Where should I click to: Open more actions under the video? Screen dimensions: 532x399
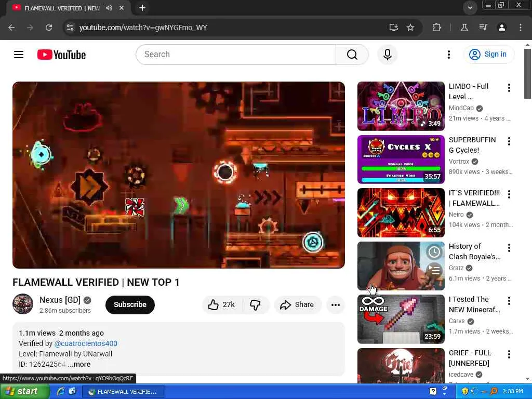pos(335,304)
